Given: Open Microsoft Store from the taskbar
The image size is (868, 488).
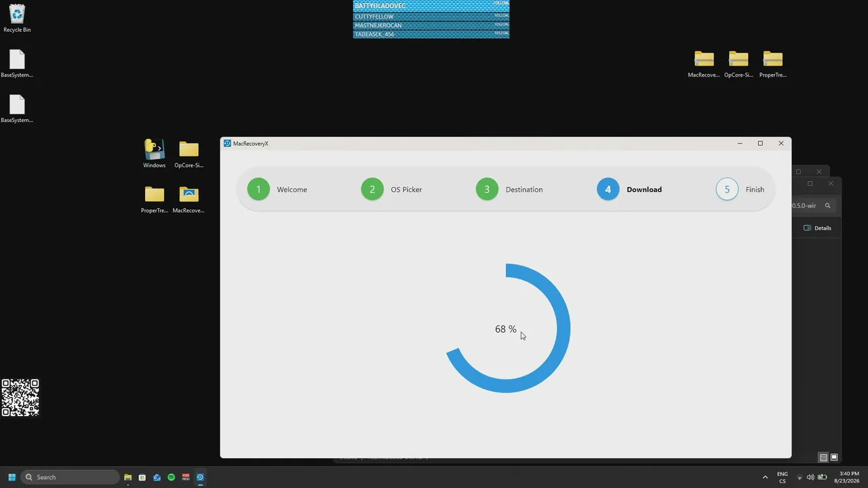Looking at the screenshot, I should point(142,477).
